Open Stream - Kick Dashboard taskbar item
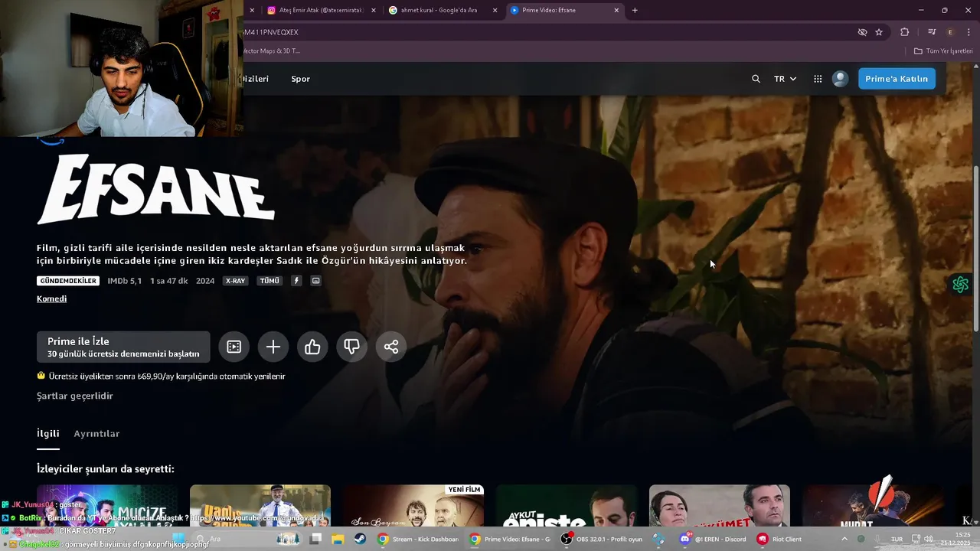Viewport: 980px width, 551px height. [419, 539]
